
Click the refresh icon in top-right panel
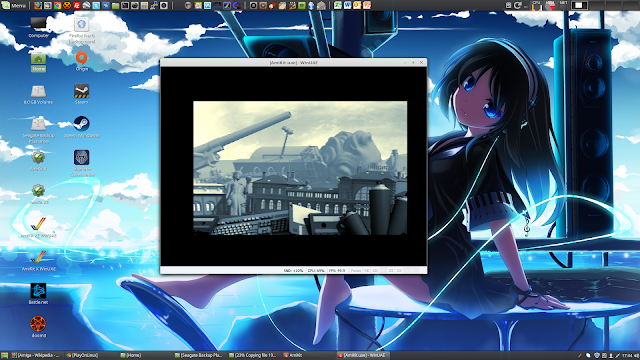pyautogui.click(x=518, y=5)
